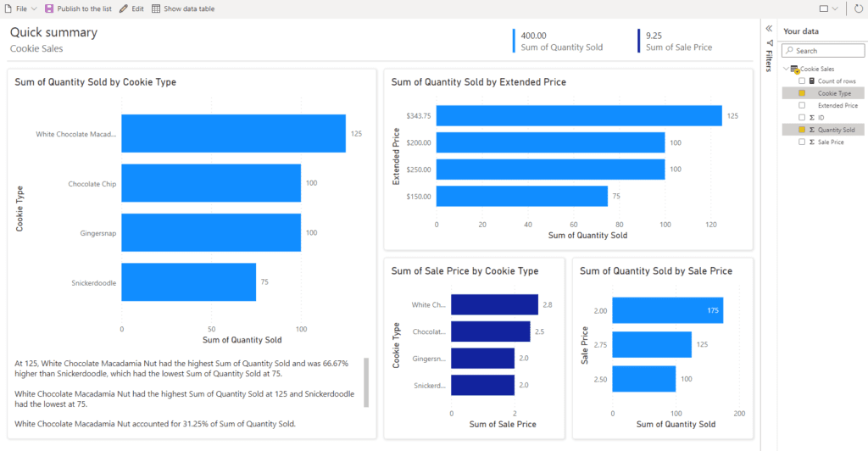Collapse the panel using the double-chevron icon
Image resolution: width=868 pixels, height=451 pixels.
[769, 29]
